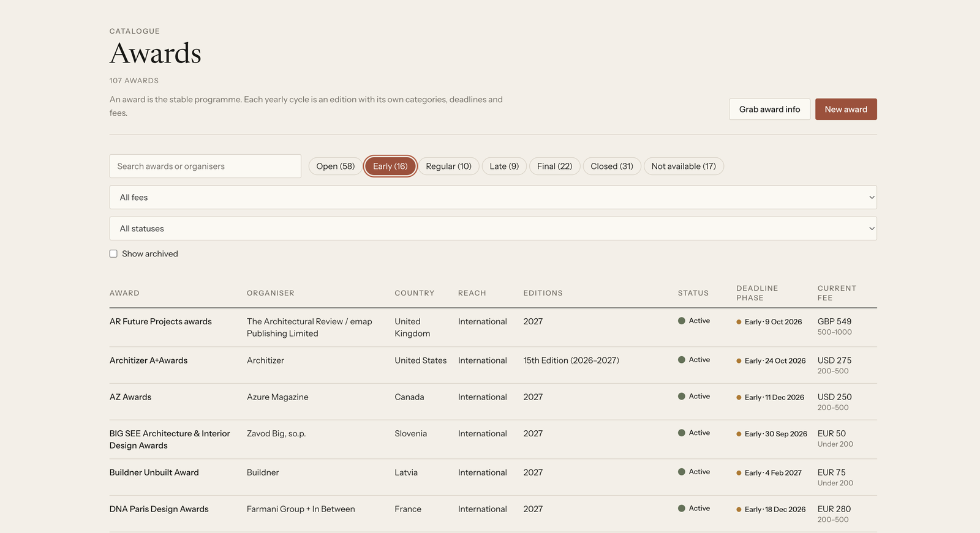Click the Grab award info button

(x=769, y=109)
